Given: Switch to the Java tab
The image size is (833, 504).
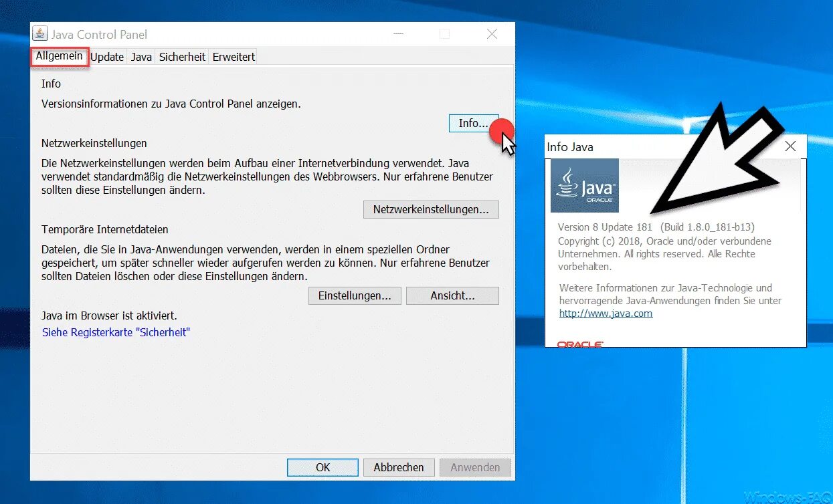Looking at the screenshot, I should [x=141, y=57].
